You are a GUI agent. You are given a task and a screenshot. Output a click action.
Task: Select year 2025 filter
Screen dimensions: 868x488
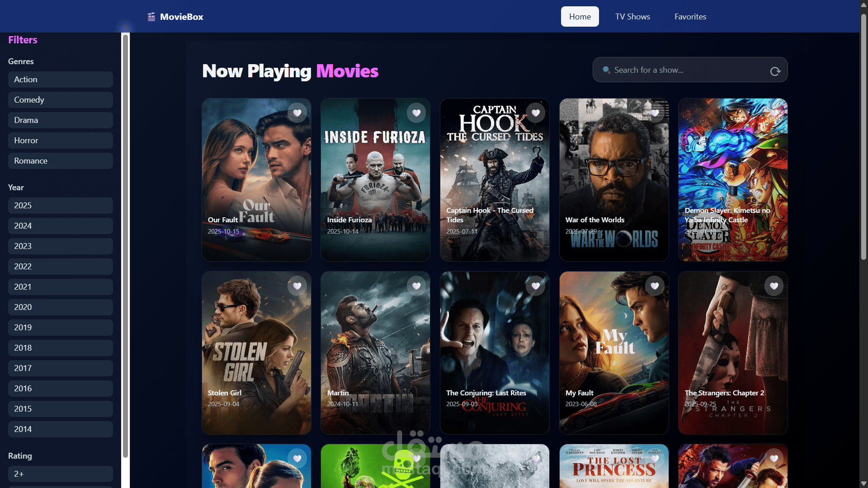coord(61,206)
